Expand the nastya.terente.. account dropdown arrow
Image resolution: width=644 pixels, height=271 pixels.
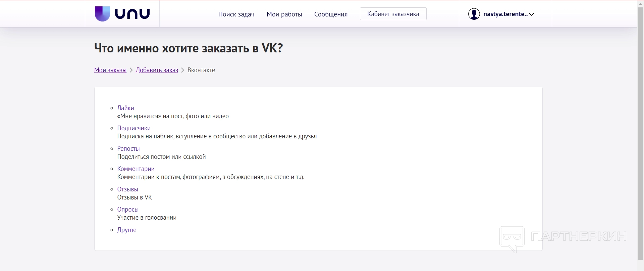531,14
